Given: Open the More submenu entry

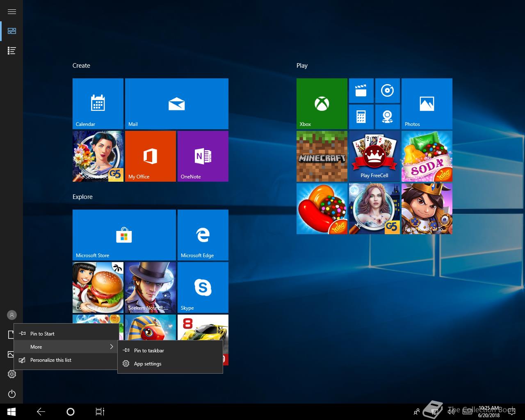Looking at the screenshot, I should [x=66, y=347].
